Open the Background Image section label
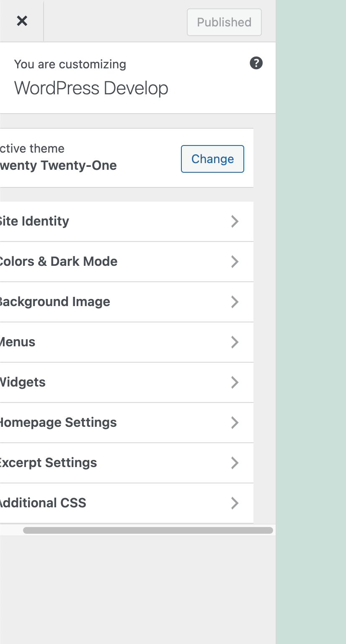Viewport: 346px width, 644px height. 54,302
